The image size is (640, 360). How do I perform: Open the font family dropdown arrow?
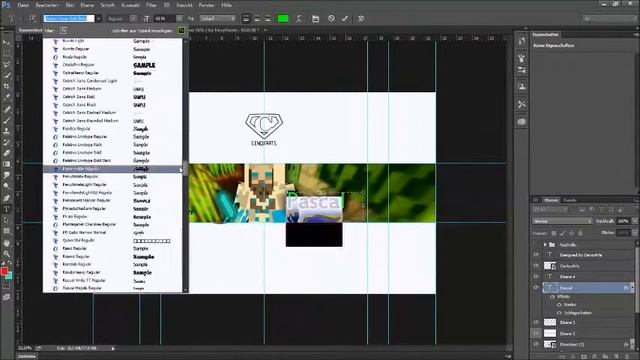[98, 18]
